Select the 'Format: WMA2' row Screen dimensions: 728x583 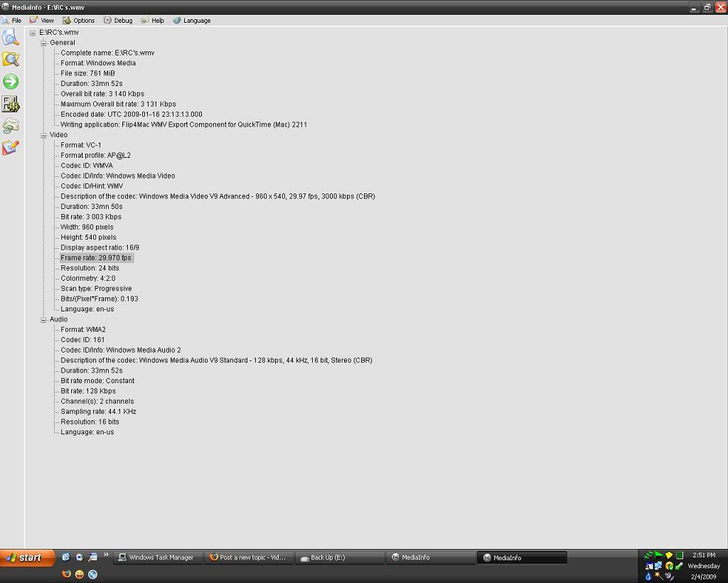(x=83, y=330)
